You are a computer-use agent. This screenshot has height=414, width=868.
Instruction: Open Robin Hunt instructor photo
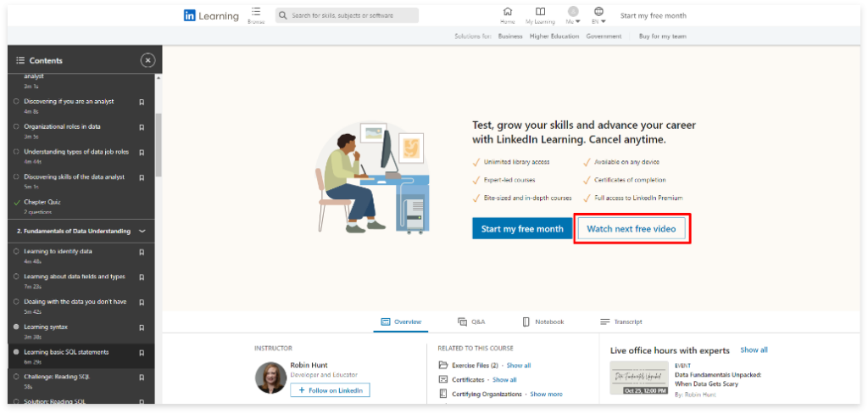270,378
